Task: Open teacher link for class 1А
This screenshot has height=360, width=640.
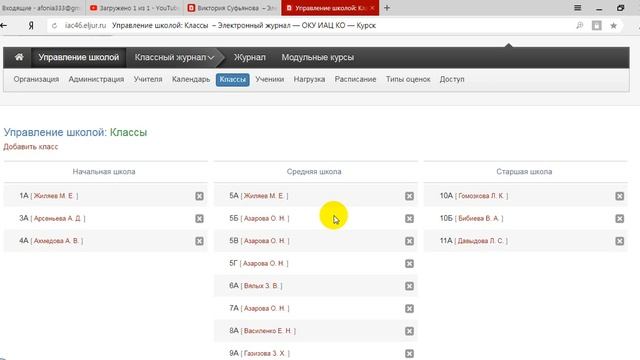Action: click(53, 196)
